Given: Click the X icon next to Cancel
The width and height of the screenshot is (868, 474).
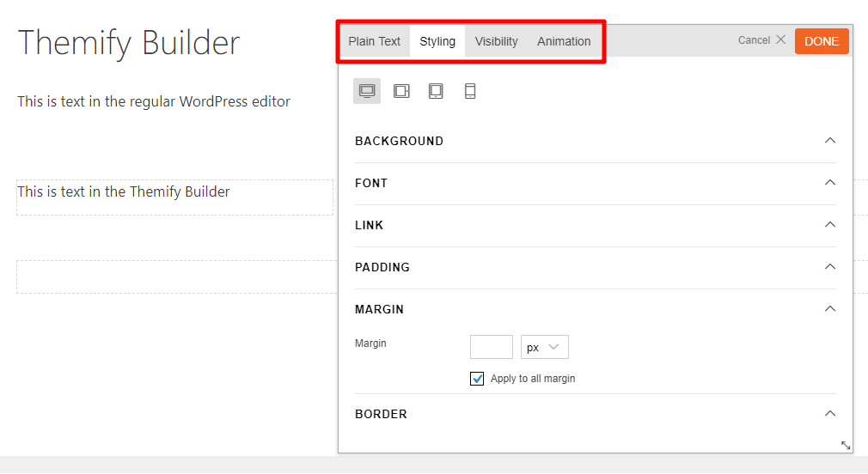Looking at the screenshot, I should tap(780, 39).
